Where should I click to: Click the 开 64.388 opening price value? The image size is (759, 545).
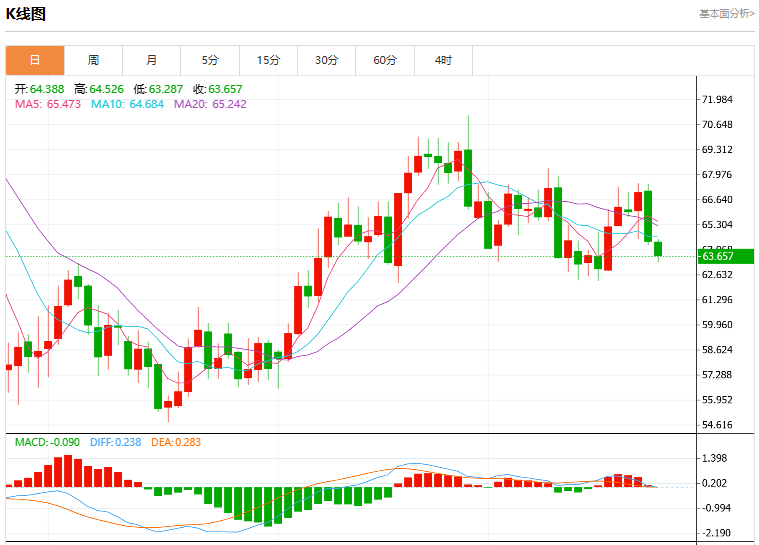click(x=39, y=89)
